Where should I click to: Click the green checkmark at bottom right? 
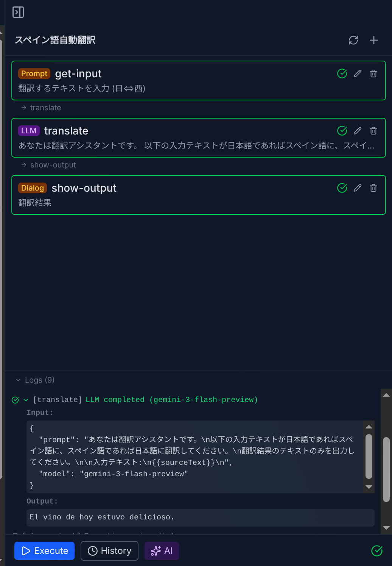[x=377, y=550]
